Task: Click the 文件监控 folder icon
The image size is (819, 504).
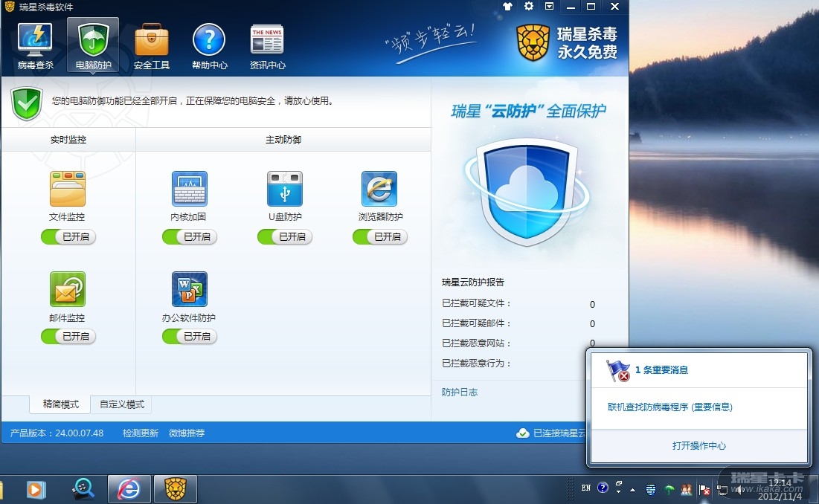Action: (68, 189)
